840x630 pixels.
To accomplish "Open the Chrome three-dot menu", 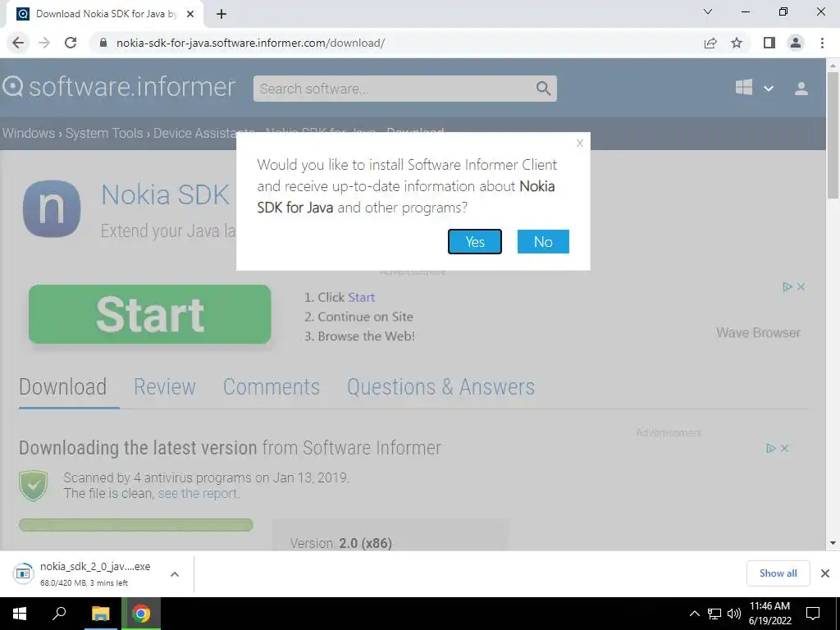I will point(822,43).
